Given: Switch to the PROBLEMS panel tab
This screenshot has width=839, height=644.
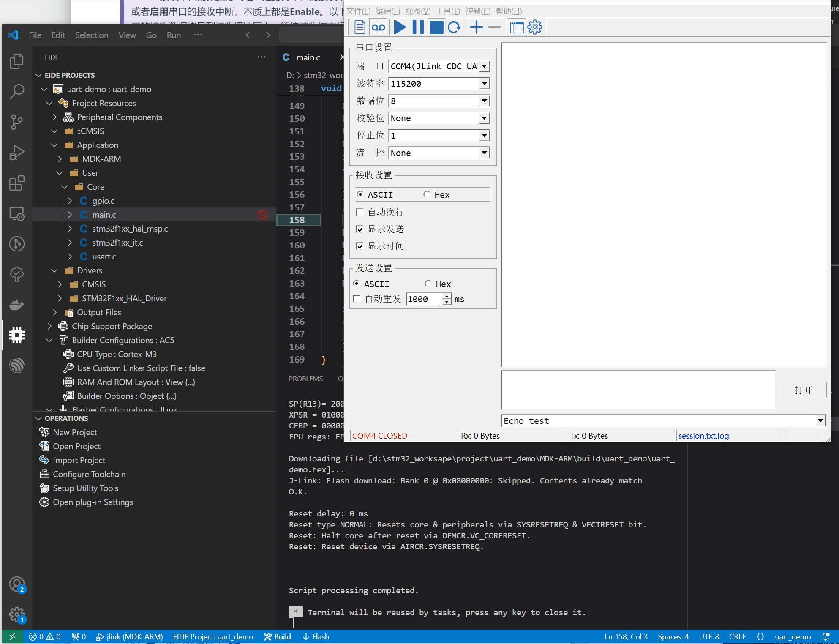Looking at the screenshot, I should click(305, 379).
